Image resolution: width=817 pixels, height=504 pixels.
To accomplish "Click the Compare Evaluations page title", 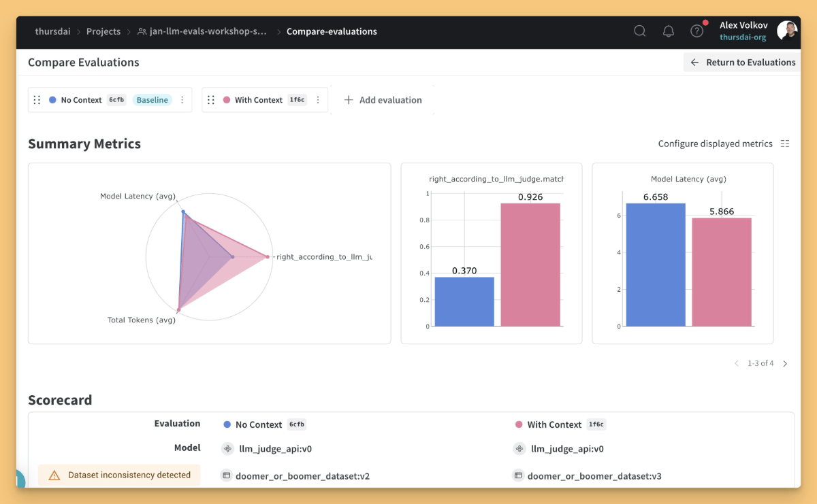I will point(84,62).
